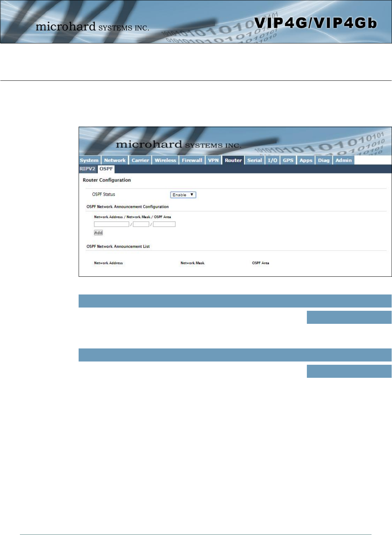Click the OSPF Area column header
Viewport: 392px width, 535px height.
(260, 263)
